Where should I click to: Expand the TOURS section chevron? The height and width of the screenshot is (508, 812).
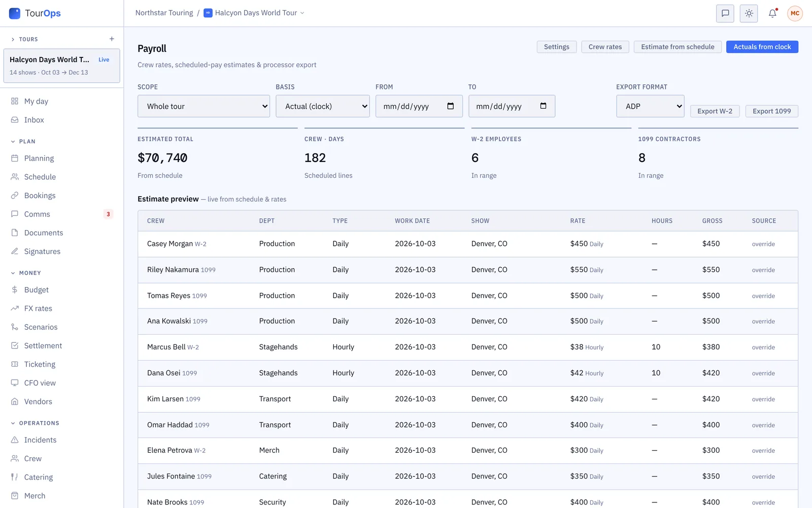point(13,39)
